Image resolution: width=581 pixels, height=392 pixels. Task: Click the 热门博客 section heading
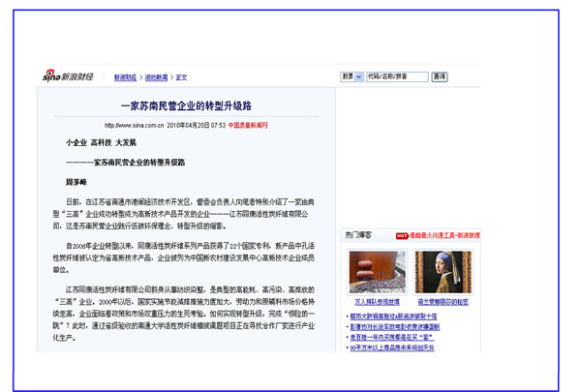[x=357, y=235]
